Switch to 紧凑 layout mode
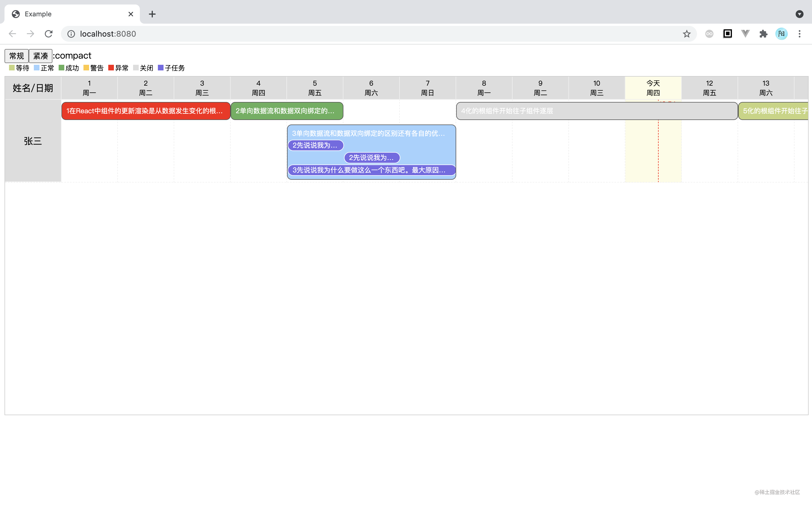Screen dimensions: 812x507 [40, 56]
